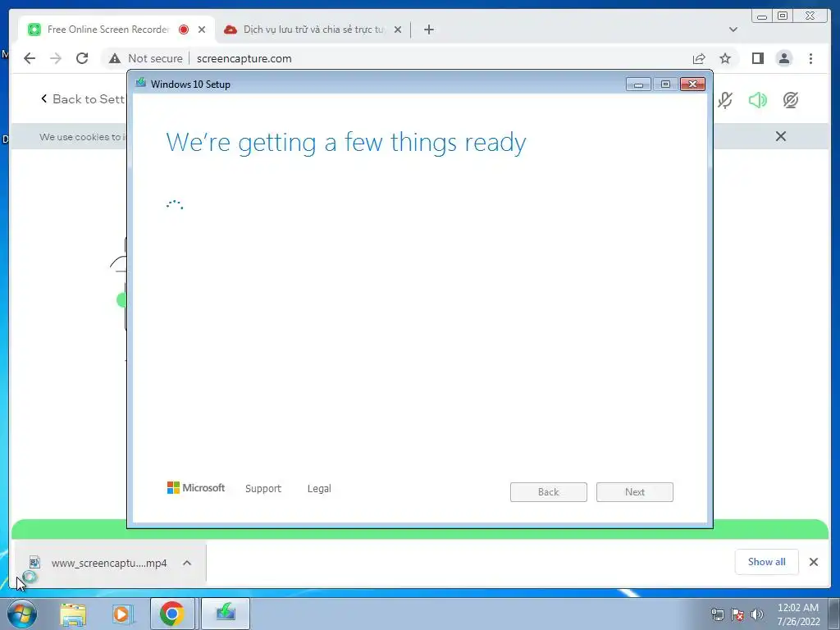Expand the Chrome tab search chevron
840x630 pixels.
[733, 30]
